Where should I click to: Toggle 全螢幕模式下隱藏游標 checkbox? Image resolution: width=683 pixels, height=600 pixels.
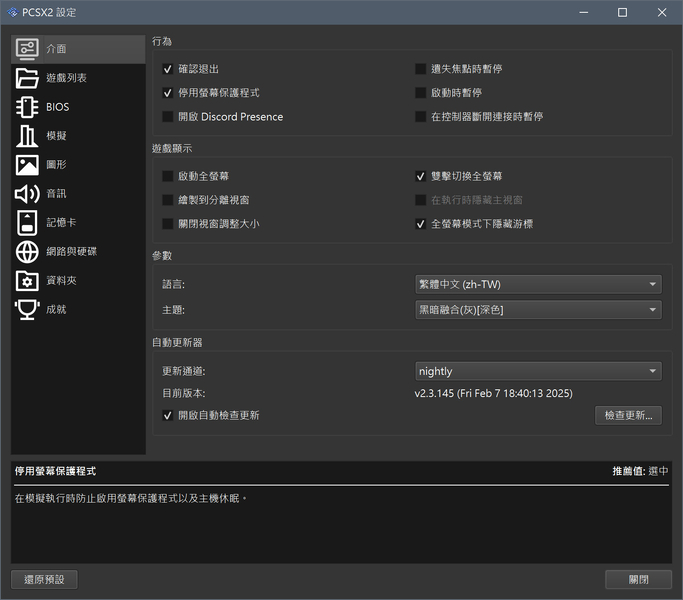[x=420, y=224]
